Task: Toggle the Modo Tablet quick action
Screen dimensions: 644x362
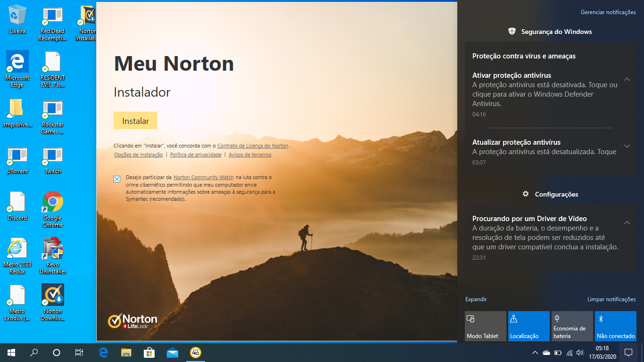Action: tap(486, 326)
